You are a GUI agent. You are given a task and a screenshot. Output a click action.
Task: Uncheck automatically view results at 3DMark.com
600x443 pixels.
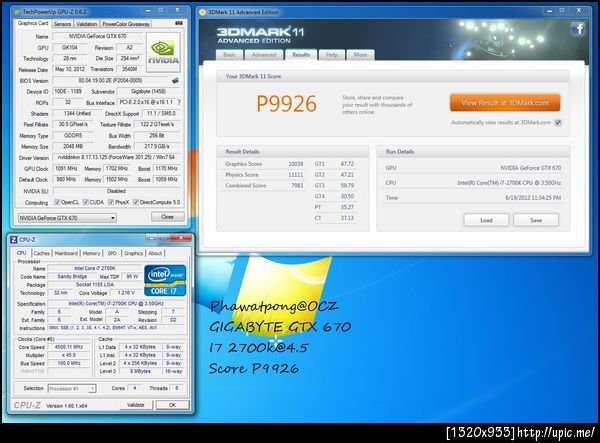click(558, 123)
